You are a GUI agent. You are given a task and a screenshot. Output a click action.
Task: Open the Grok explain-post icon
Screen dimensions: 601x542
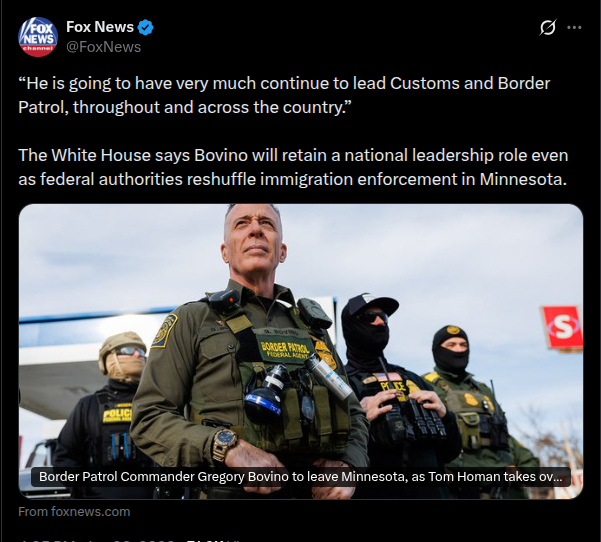548,27
